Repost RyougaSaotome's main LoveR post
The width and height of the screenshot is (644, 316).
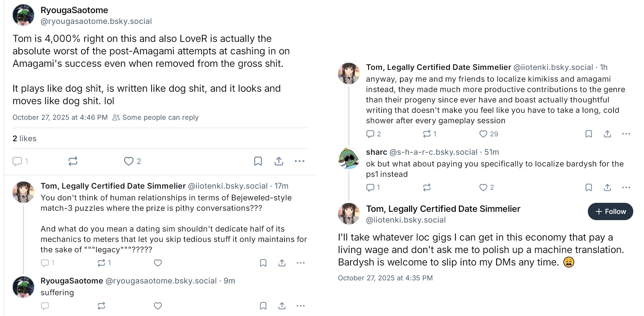(x=73, y=161)
